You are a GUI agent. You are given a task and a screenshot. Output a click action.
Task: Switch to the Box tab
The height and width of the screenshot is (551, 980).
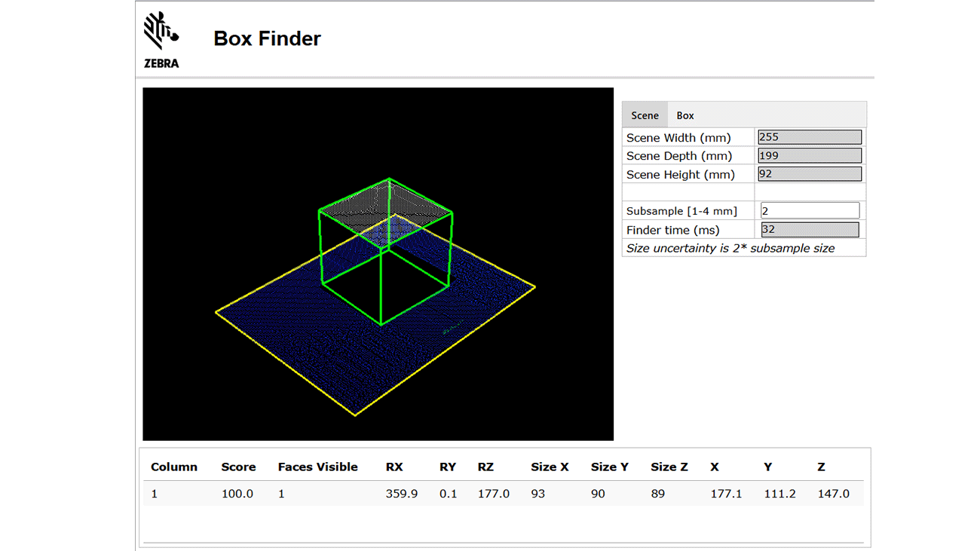684,115
